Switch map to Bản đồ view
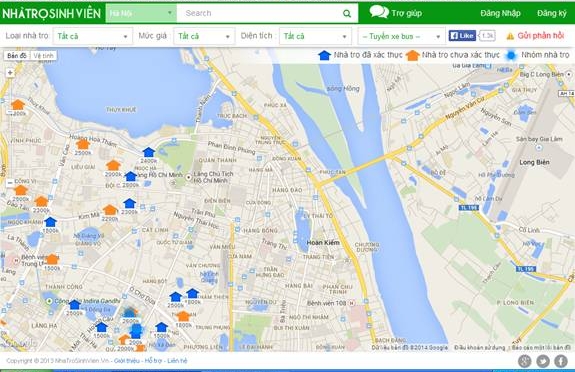 coord(17,56)
